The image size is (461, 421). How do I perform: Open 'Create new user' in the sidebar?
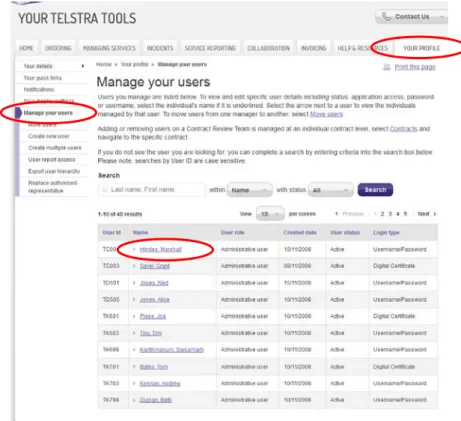point(49,136)
